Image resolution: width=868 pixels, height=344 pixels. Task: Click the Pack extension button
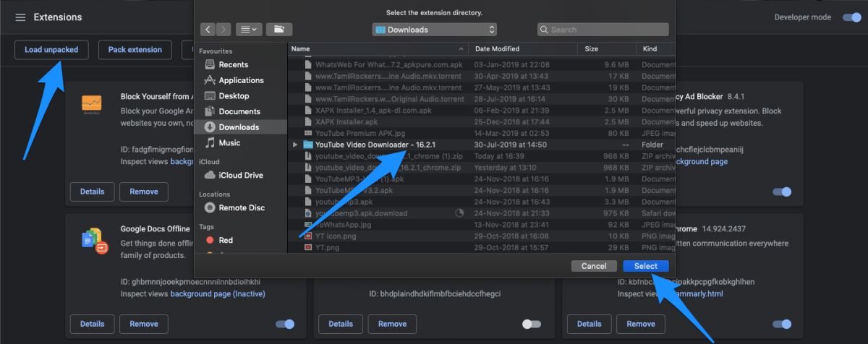tap(135, 50)
